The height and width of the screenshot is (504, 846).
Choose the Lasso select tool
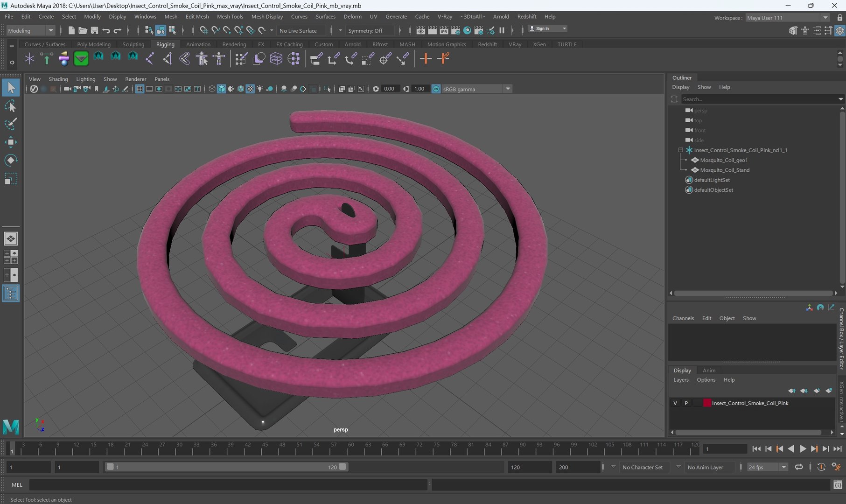click(10, 106)
